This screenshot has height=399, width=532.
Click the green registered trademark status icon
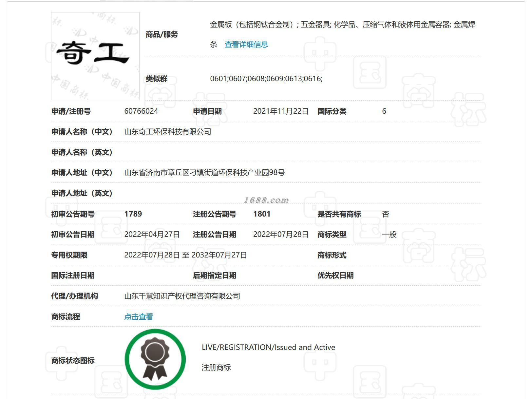point(155,359)
